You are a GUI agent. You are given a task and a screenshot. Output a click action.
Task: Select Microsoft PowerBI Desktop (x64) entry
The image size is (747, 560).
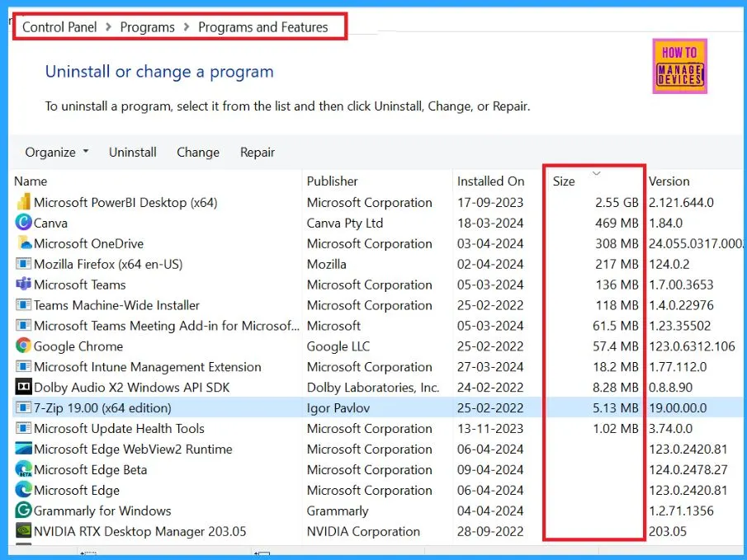pos(125,202)
